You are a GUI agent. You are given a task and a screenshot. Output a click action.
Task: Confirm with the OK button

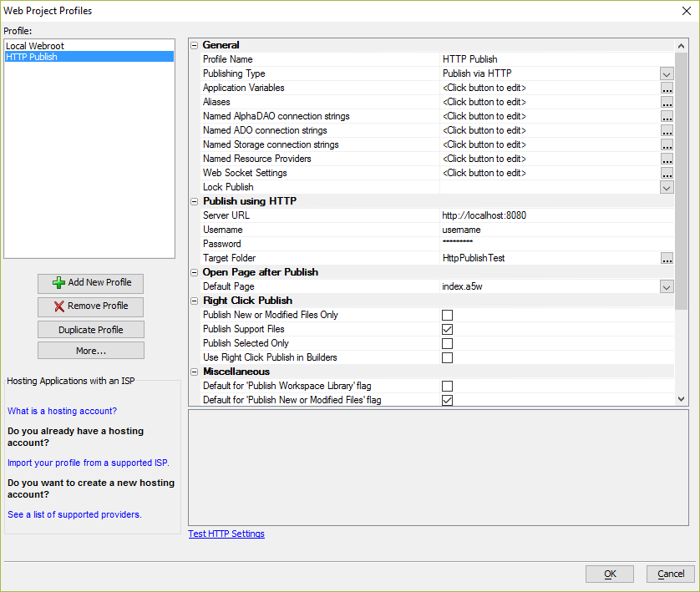pyautogui.click(x=610, y=574)
